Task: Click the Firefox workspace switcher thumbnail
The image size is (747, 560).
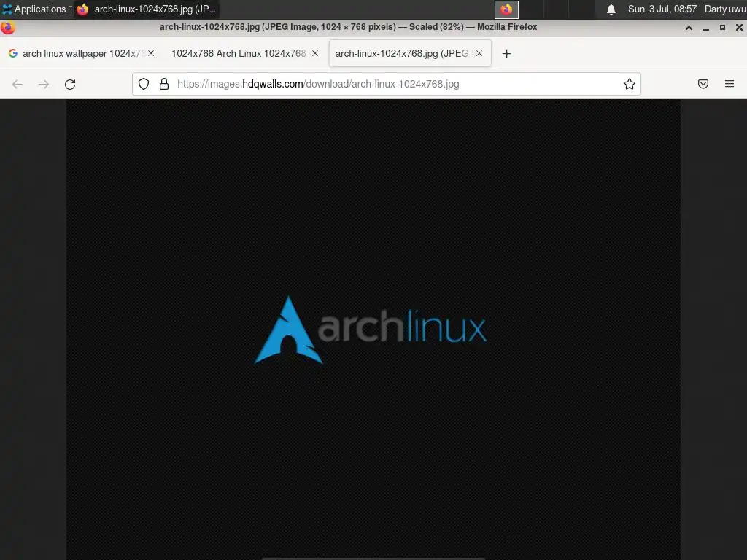Action: [506, 9]
